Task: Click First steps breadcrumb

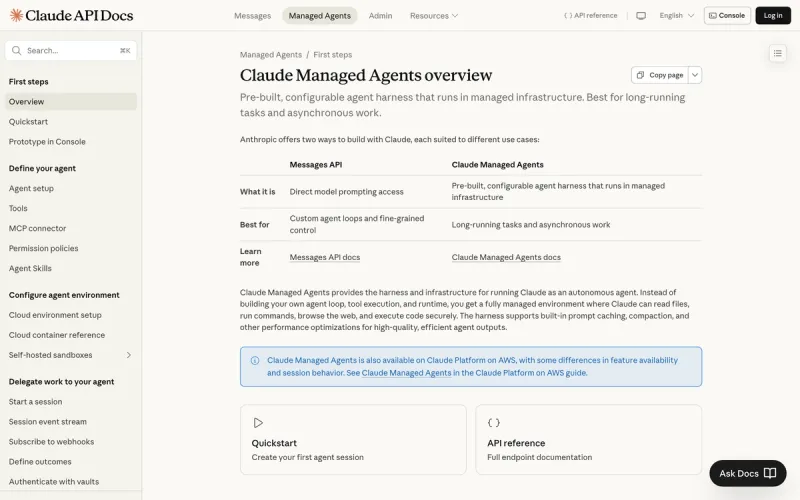Action: tap(333, 55)
